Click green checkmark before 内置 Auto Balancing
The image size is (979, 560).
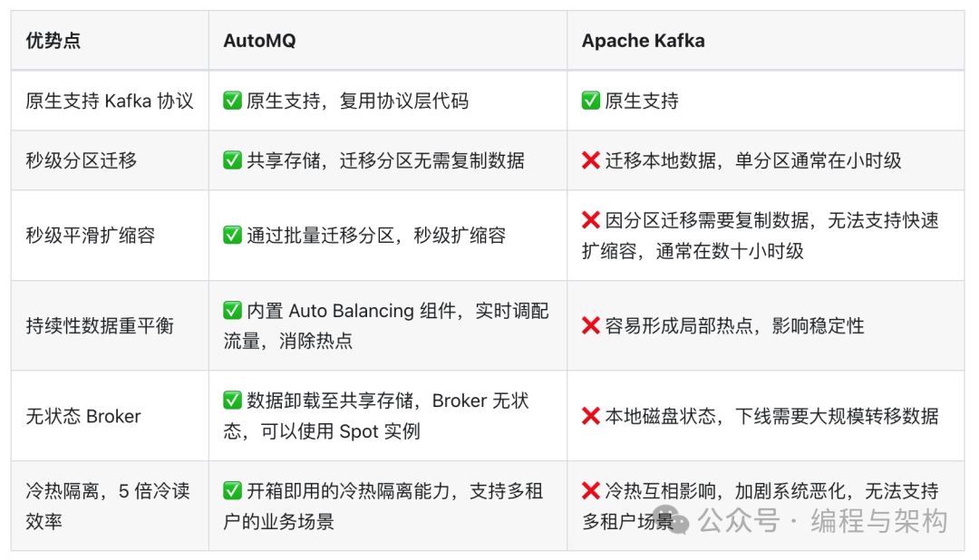pyautogui.click(x=233, y=311)
